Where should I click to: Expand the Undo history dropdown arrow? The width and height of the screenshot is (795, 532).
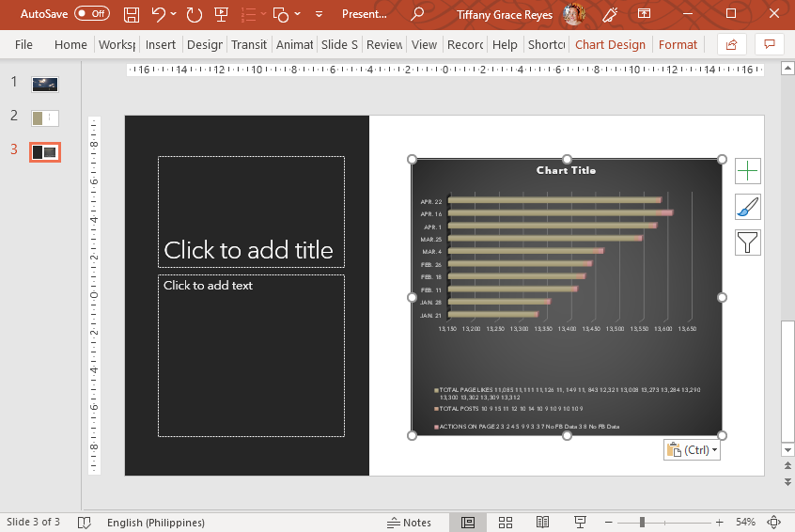[175, 14]
